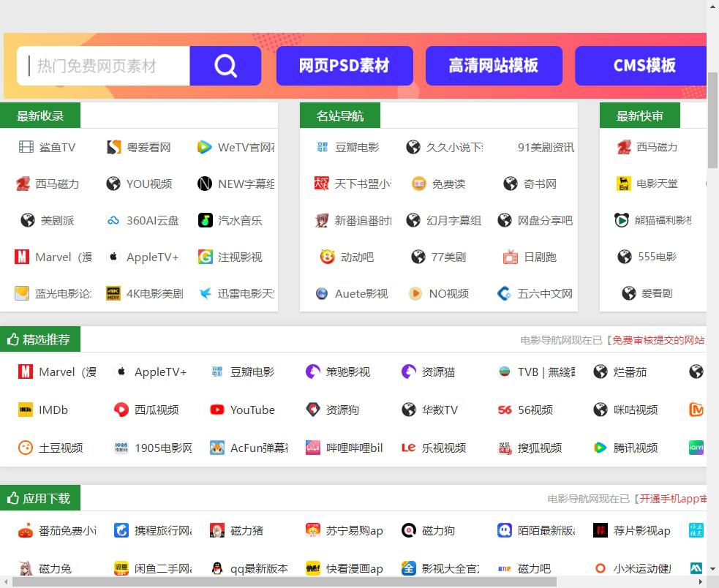The width and height of the screenshot is (719, 588).
Task: Open the 免费审核提交的网站 red notice link
Action: coord(660,340)
